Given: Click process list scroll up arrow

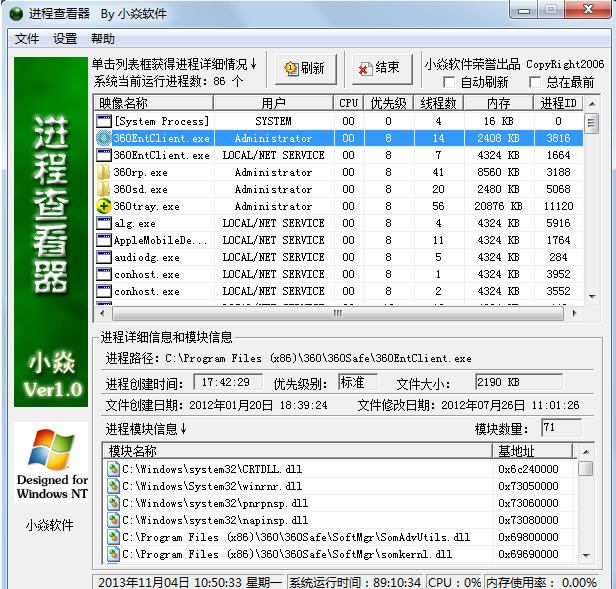Looking at the screenshot, I should point(592,104).
